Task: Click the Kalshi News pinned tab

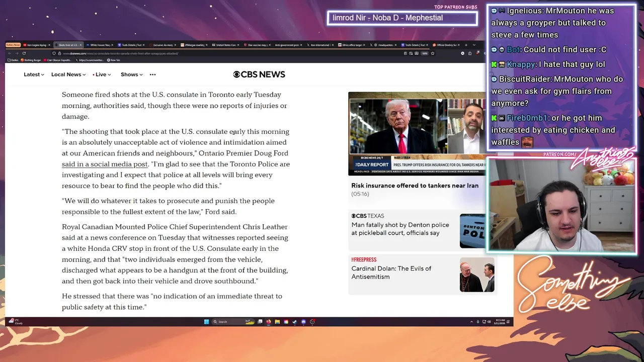Action: (x=13, y=45)
